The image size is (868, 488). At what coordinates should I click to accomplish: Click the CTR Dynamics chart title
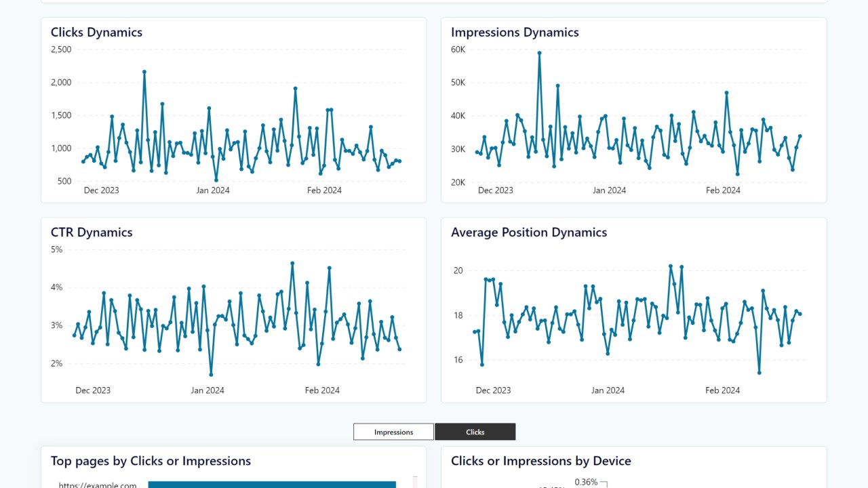coord(92,232)
